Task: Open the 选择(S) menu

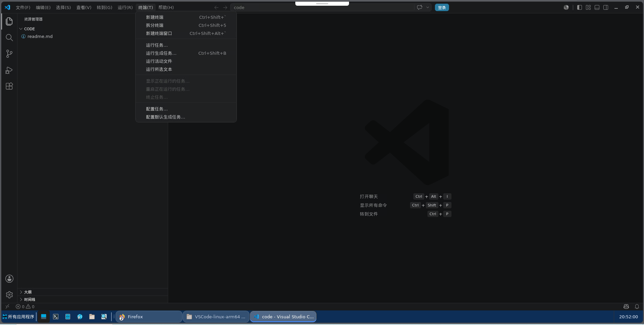Action: pyautogui.click(x=63, y=7)
